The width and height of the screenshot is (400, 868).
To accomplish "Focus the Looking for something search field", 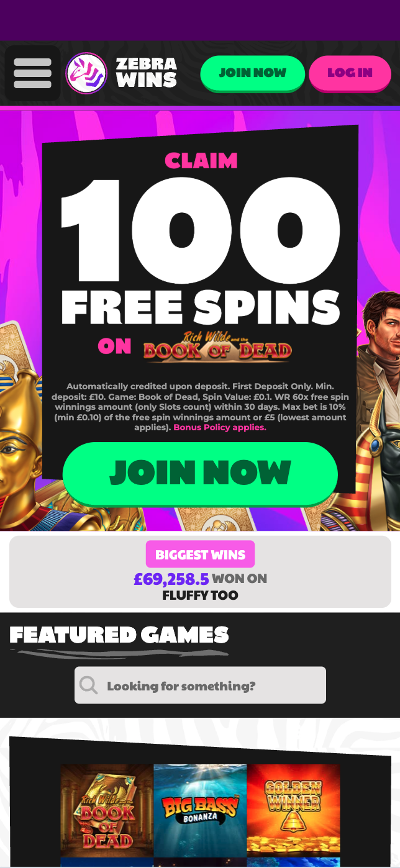I will 200,685.
